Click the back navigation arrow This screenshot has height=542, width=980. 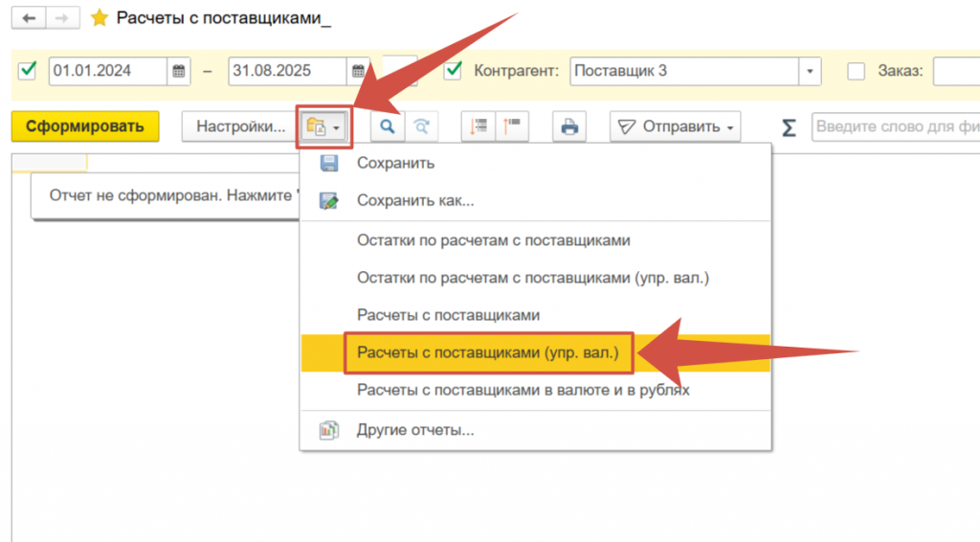28,18
